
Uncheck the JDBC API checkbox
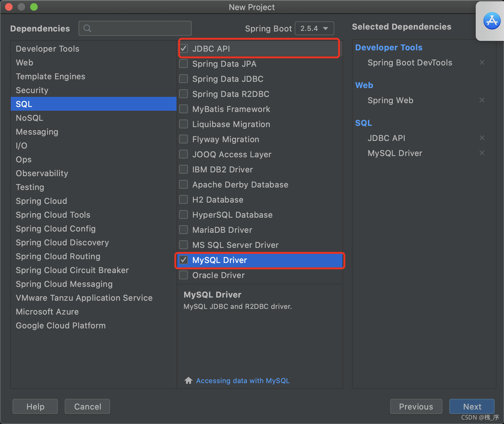click(x=184, y=49)
